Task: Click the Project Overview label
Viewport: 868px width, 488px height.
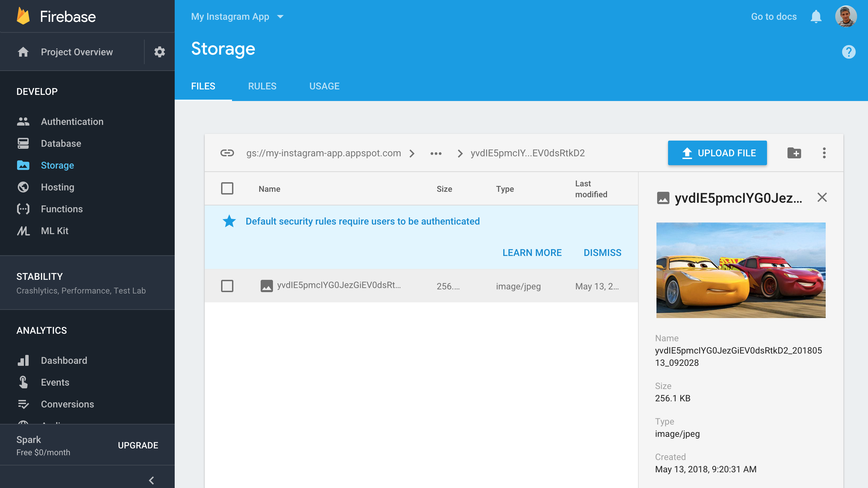Action: click(77, 52)
